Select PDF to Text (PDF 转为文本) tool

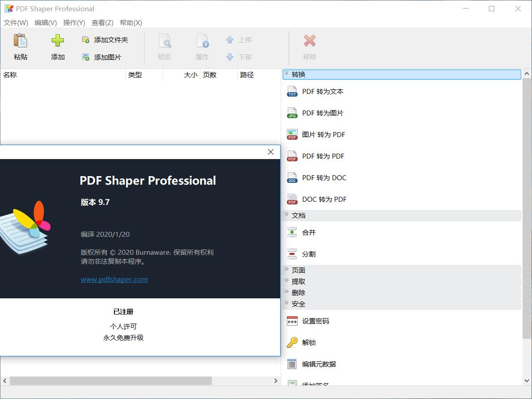tap(322, 92)
